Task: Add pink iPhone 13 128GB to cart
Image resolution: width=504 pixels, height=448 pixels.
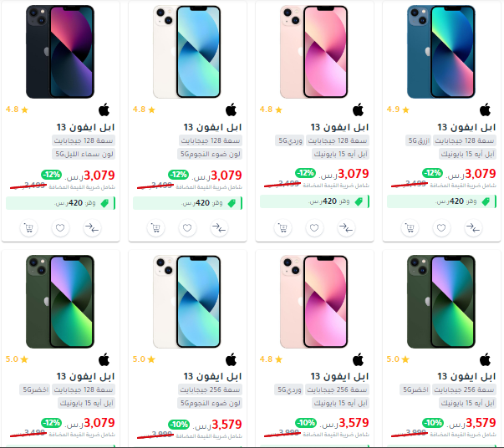Action: (283, 228)
